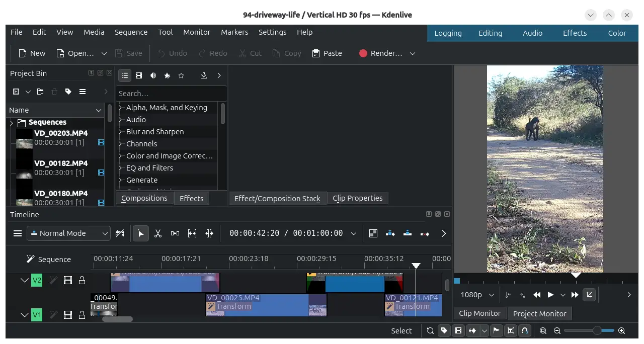Set zone out point in Project Monitor
Screen dimensions: 644x344
522,295
